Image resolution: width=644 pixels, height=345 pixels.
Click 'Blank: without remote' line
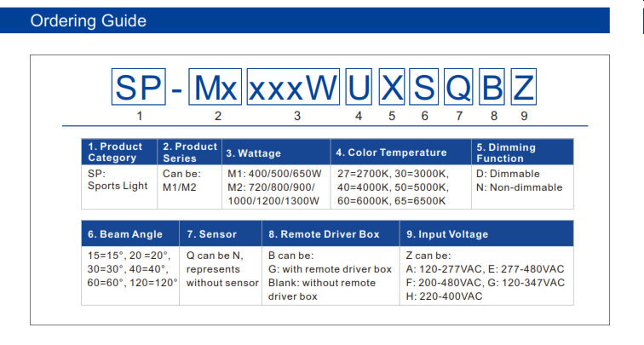pyautogui.click(x=322, y=283)
